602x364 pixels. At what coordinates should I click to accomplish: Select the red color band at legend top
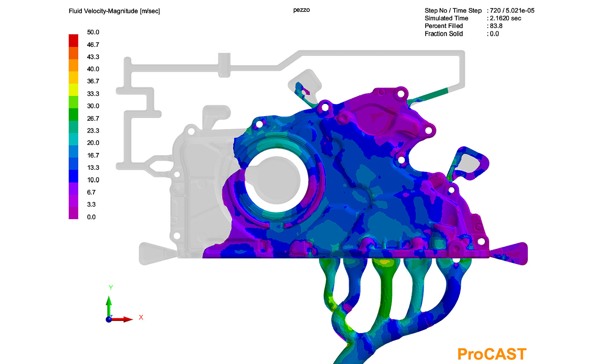click(73, 40)
